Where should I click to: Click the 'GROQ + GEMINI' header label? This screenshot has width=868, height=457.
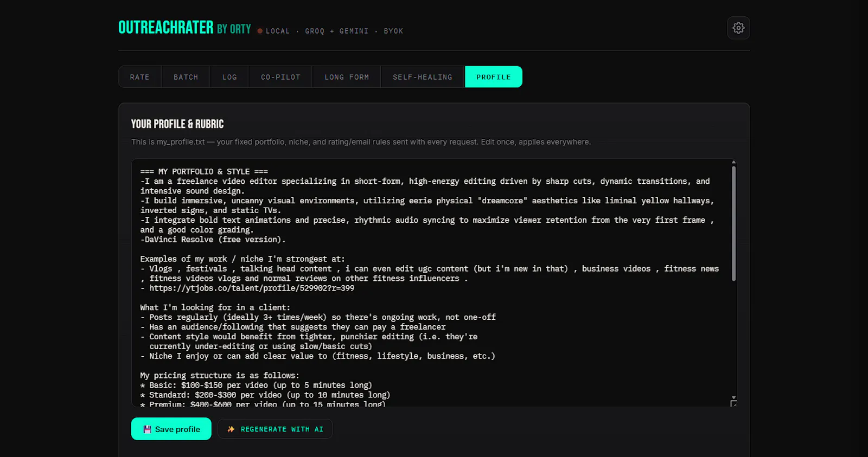(x=336, y=31)
